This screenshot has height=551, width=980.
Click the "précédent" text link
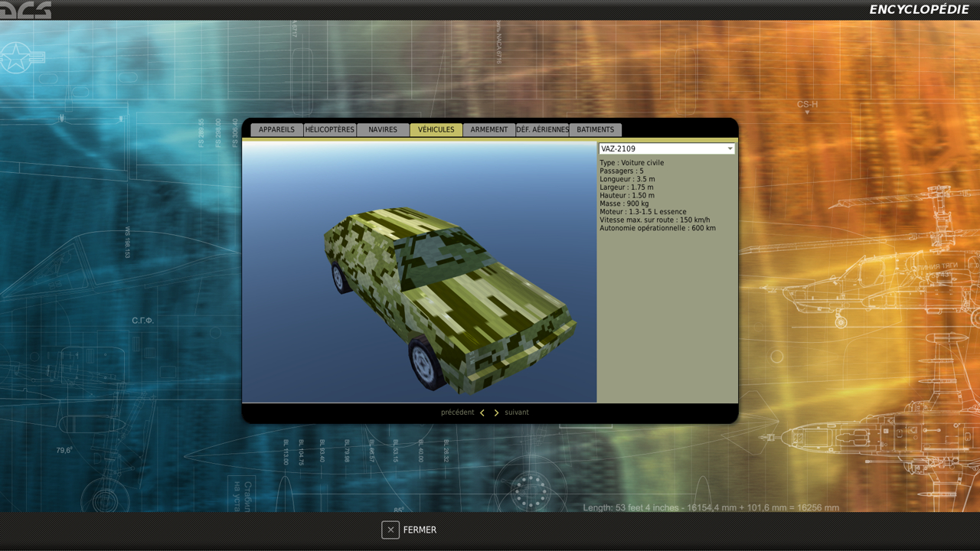[457, 412]
